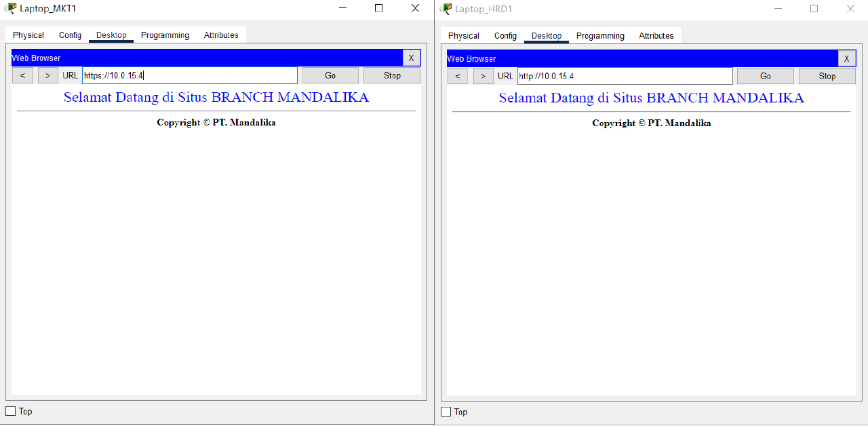Select the URL field showing https://10.0.15.4
Image resolution: width=868 pixels, height=426 pixels.
(x=190, y=75)
